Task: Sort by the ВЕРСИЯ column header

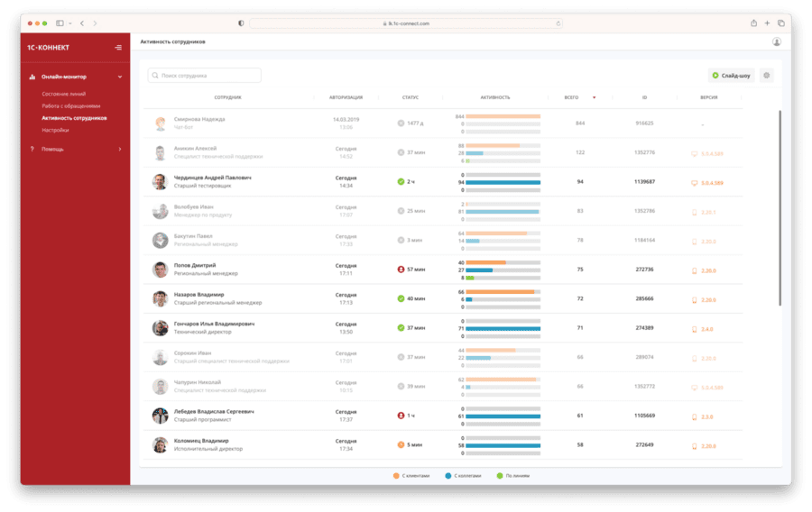Action: [709, 97]
